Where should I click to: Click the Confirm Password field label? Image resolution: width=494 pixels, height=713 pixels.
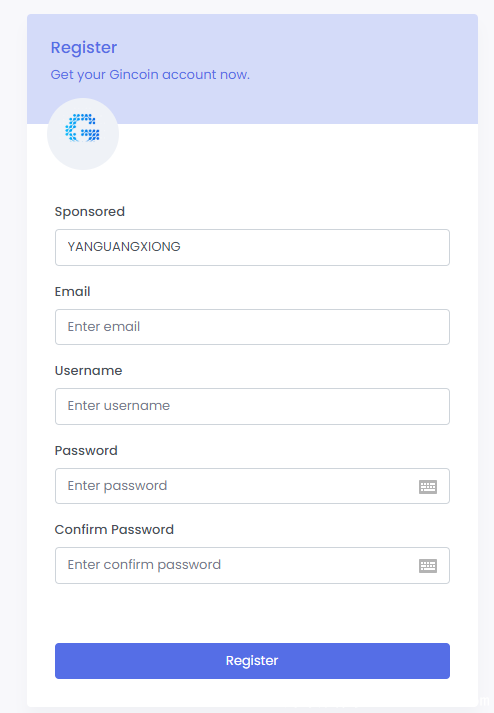[114, 530]
